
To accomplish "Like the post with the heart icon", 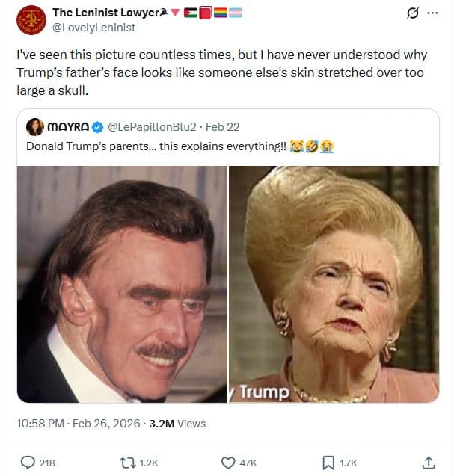I will point(229,463).
